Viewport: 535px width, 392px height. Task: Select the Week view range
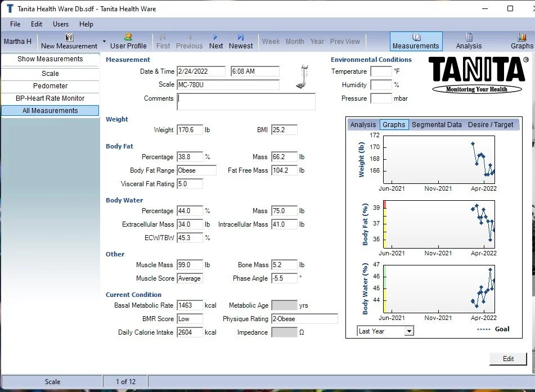click(271, 41)
